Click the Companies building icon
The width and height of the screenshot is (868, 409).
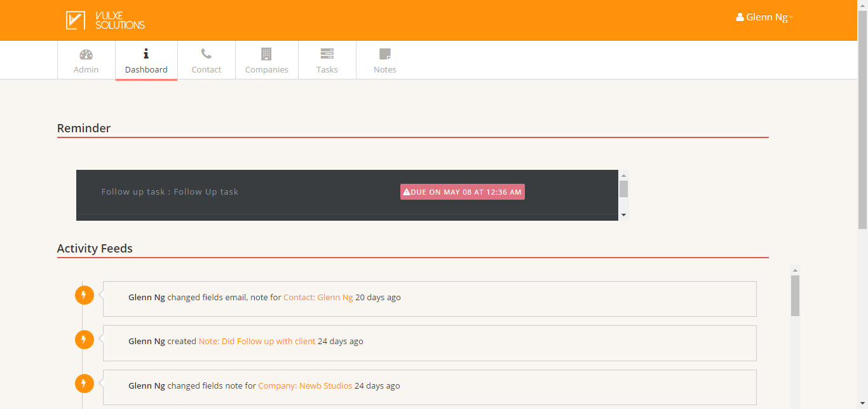[x=266, y=53]
